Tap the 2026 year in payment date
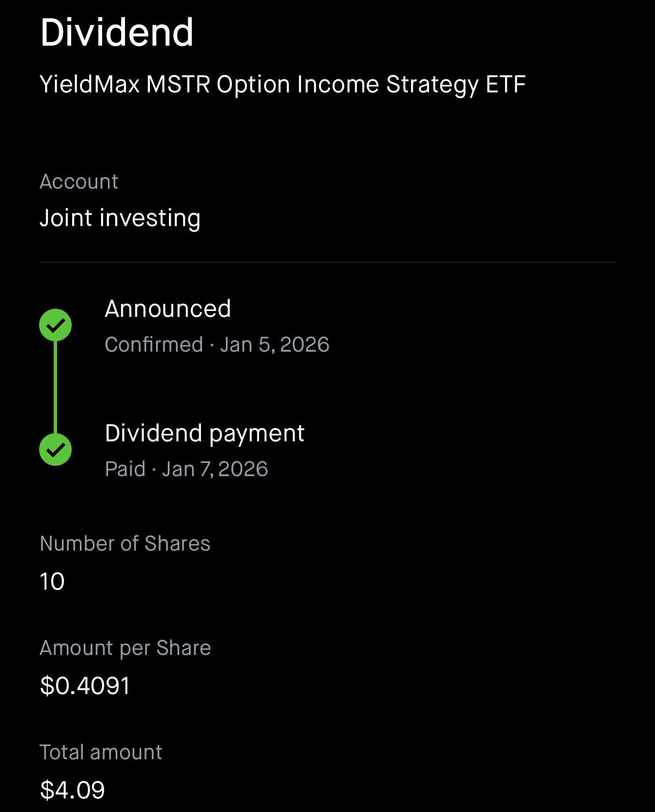The width and height of the screenshot is (655, 812). pyautogui.click(x=243, y=469)
